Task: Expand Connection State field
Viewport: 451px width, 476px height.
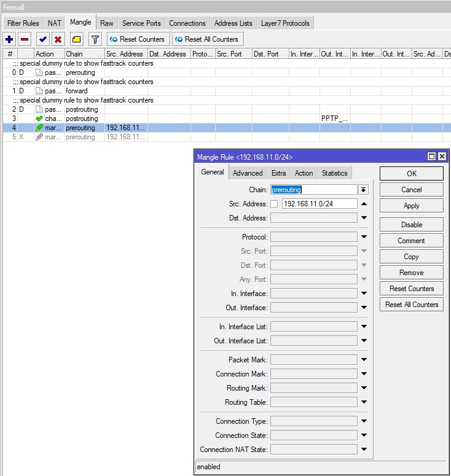Action: (364, 435)
